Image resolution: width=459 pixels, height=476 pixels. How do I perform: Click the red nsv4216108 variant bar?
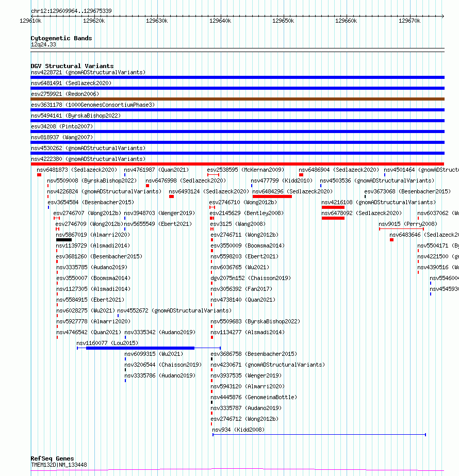(x=333, y=207)
